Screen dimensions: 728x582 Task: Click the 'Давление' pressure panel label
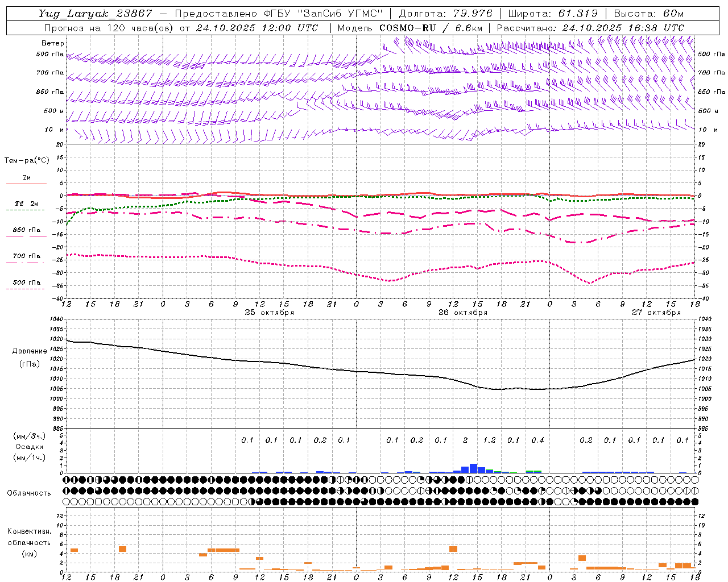pyautogui.click(x=30, y=351)
